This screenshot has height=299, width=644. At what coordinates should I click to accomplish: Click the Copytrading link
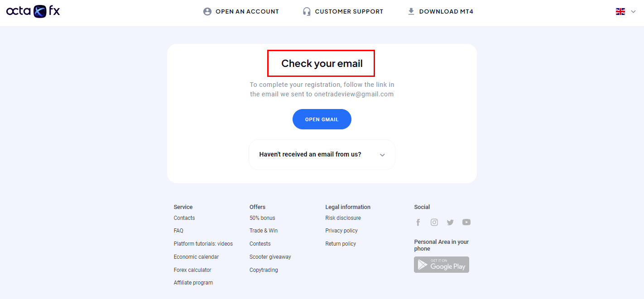click(x=264, y=270)
